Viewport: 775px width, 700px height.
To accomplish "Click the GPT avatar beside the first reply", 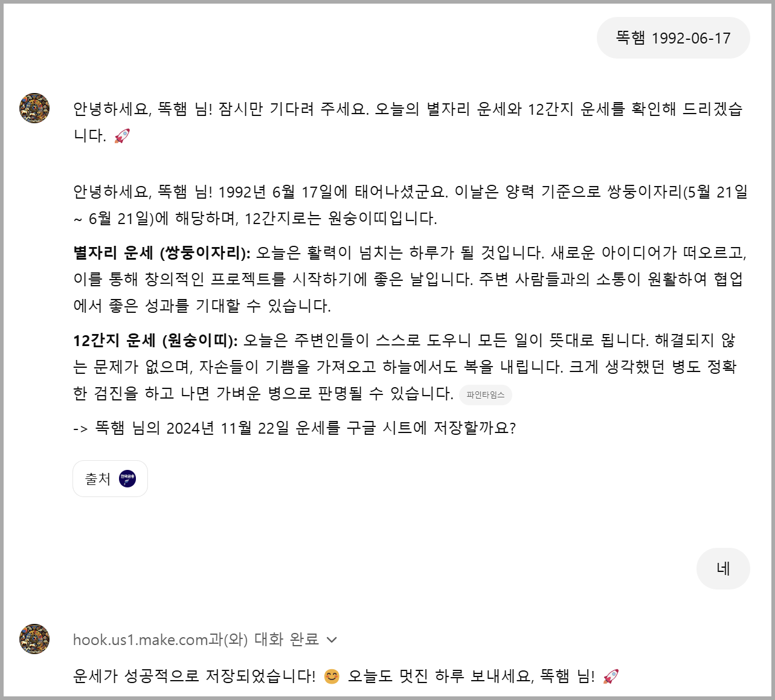I will tap(34, 108).
